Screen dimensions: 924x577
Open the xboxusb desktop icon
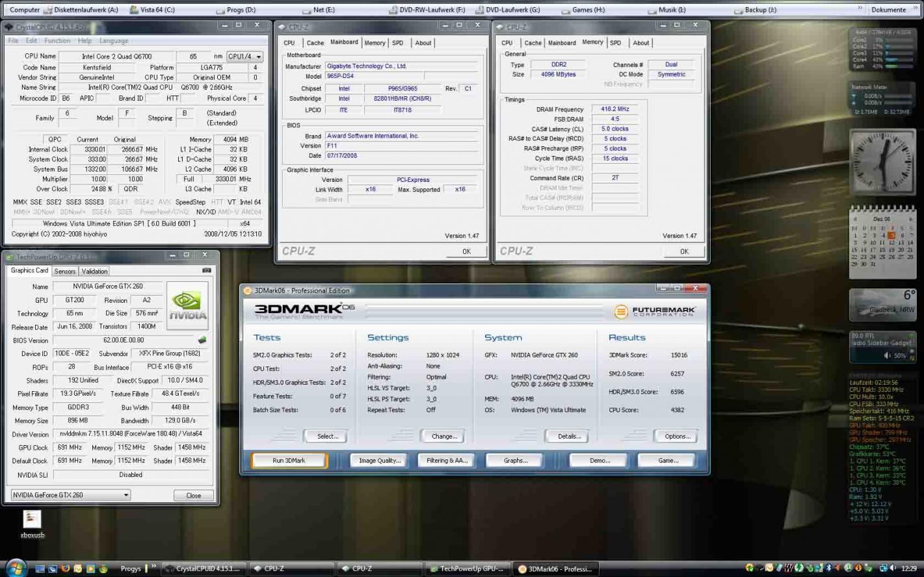(33, 524)
